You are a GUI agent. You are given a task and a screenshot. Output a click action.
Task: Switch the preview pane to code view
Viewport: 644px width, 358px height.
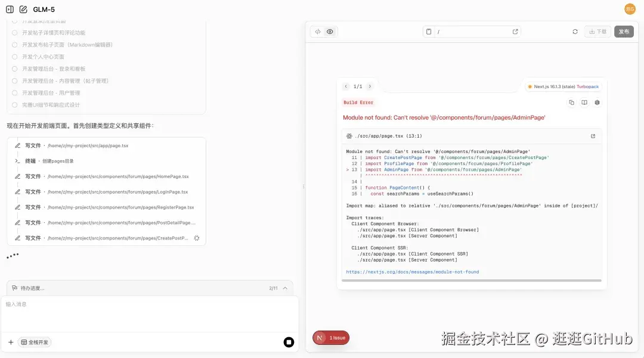click(x=318, y=32)
